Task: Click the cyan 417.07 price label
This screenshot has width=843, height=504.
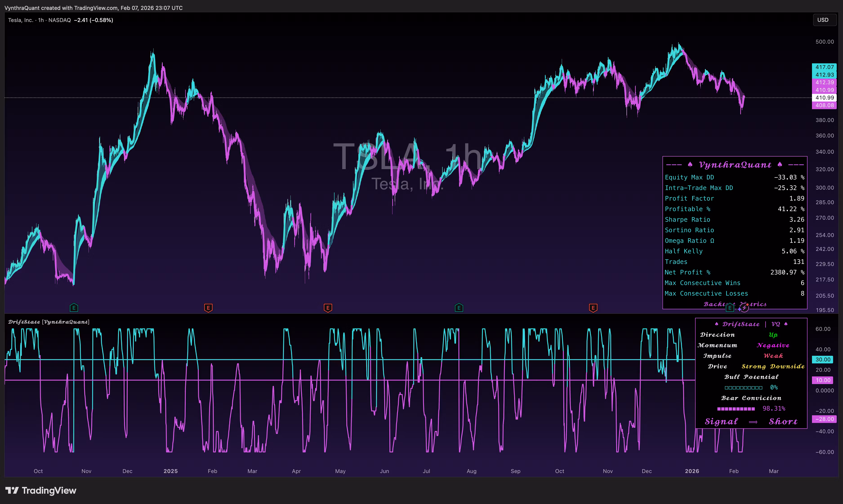Action: [824, 67]
